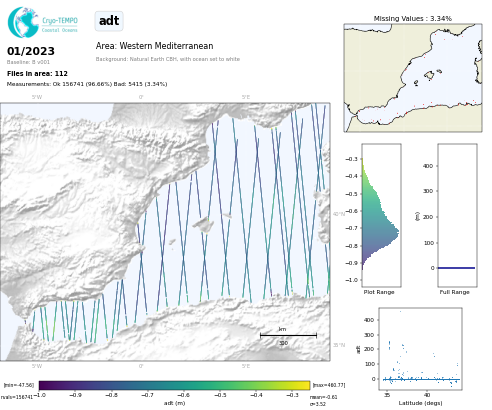Click the adt parameter badge
This screenshot has height=410, width=492.
109,21
